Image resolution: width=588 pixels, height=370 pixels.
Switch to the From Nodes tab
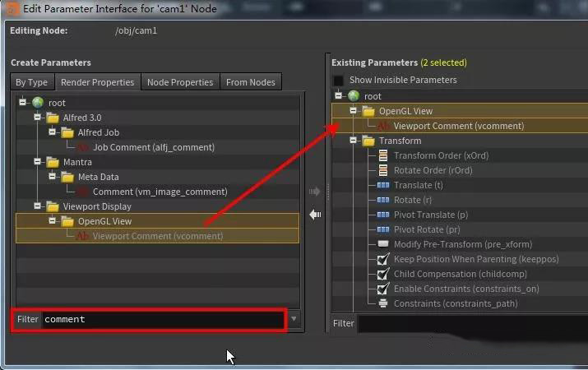pos(251,82)
